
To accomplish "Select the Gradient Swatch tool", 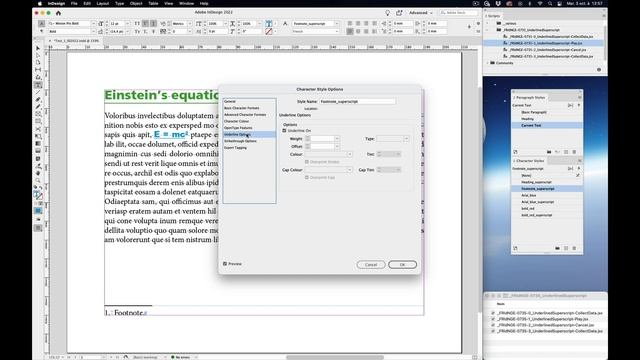I will click(38, 144).
